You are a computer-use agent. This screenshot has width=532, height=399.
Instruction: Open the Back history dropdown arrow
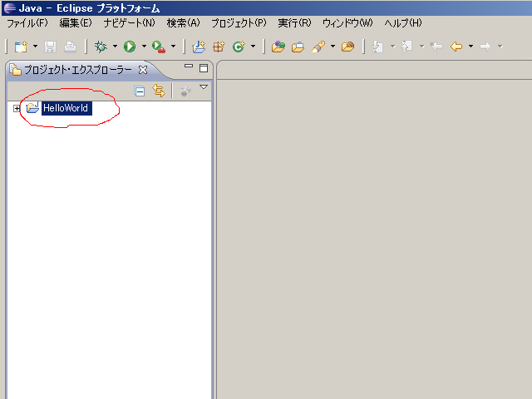coord(471,47)
